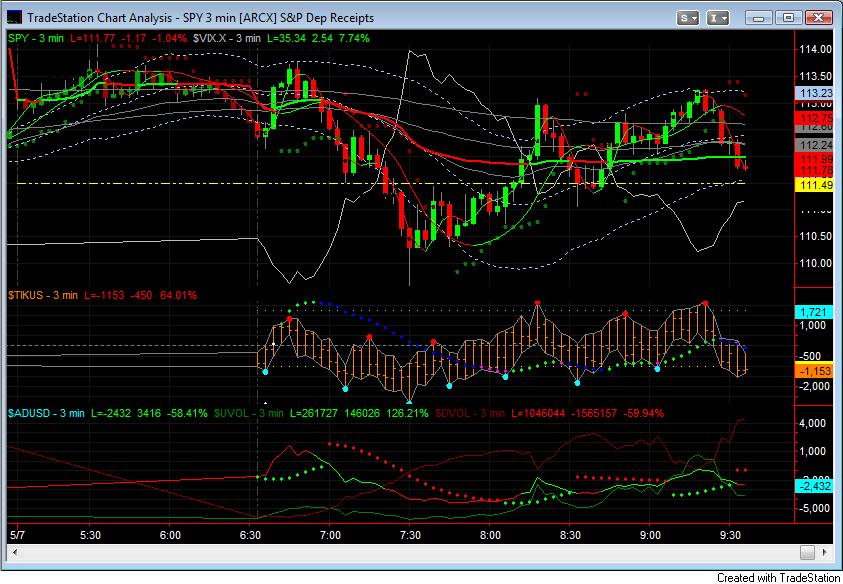
Task: Click the 113.23 price marker on axis
Action: point(813,92)
